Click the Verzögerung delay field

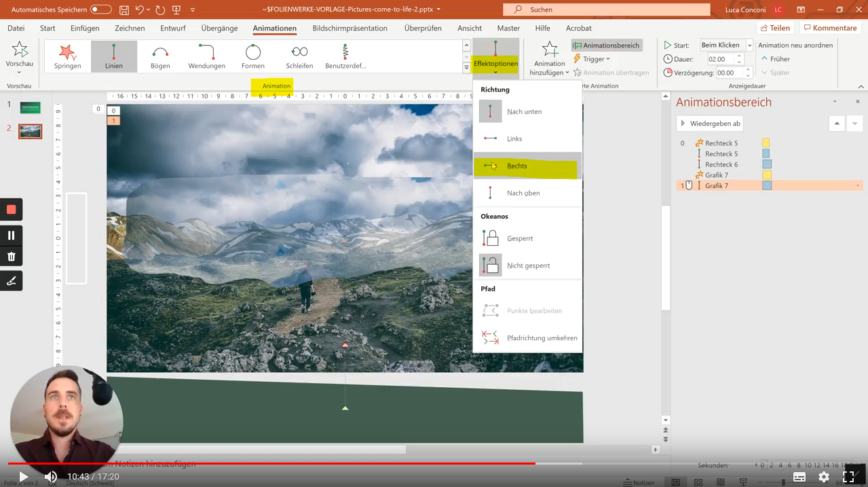click(730, 73)
